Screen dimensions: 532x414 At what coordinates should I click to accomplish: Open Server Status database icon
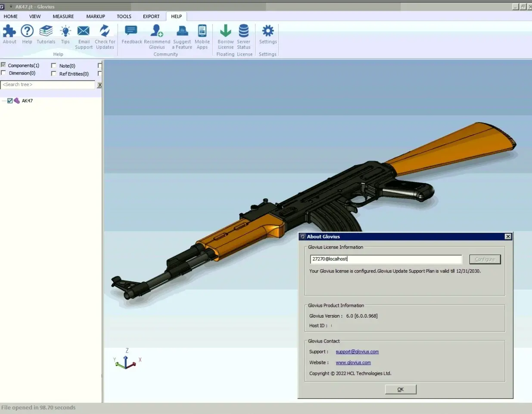[x=243, y=31]
